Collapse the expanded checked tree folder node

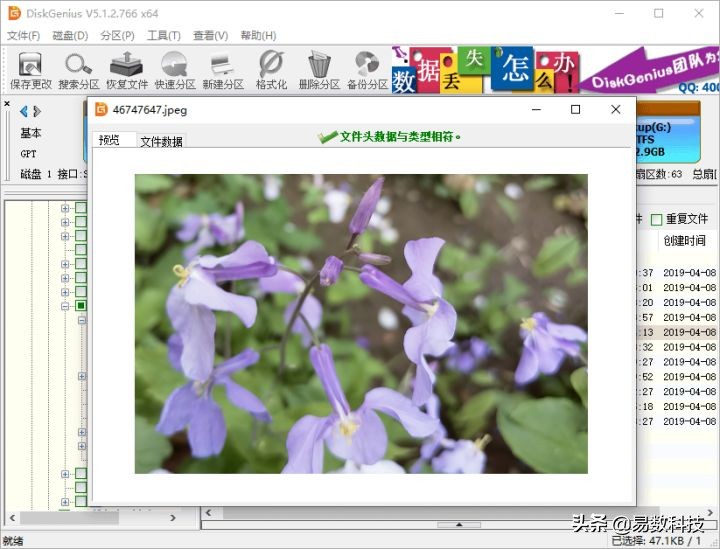(66, 306)
